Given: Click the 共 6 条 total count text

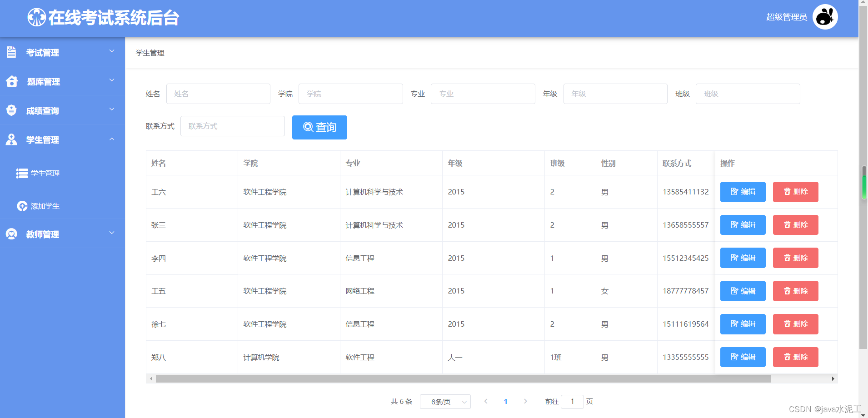Looking at the screenshot, I should coord(402,402).
